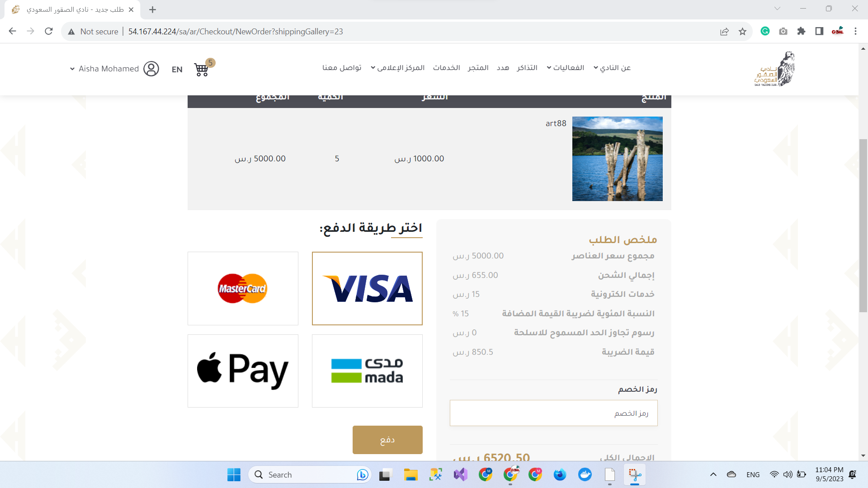Click the ENG input language indicator
868x488 pixels.
[x=753, y=474]
